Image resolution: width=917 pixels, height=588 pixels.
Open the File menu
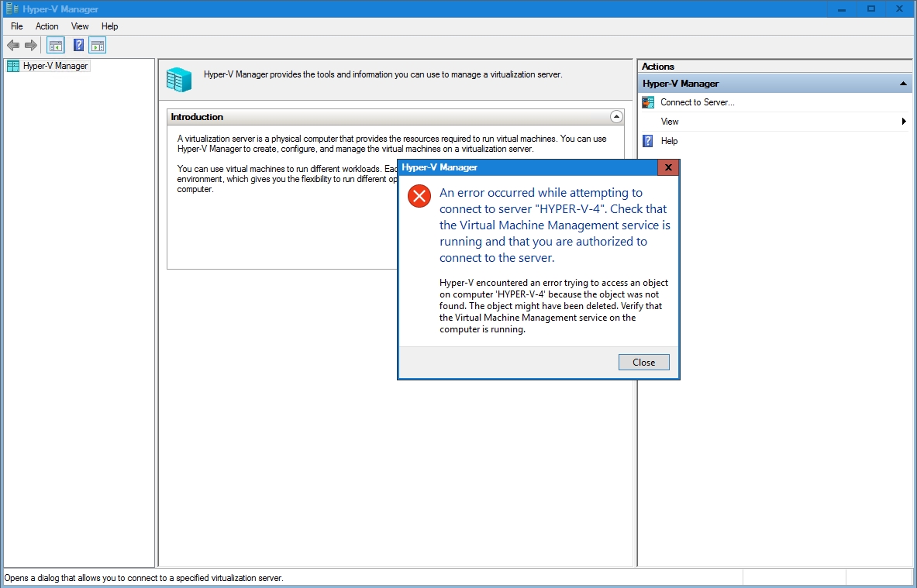[17, 26]
